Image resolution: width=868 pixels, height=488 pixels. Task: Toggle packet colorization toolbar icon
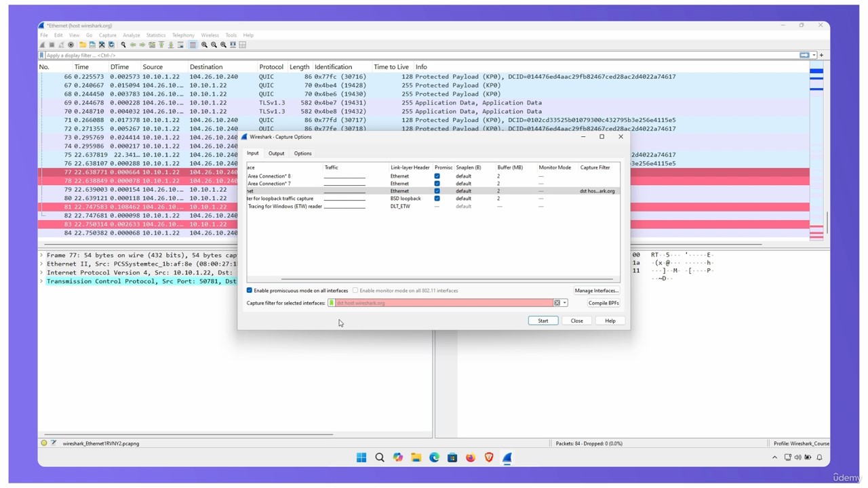tap(193, 45)
